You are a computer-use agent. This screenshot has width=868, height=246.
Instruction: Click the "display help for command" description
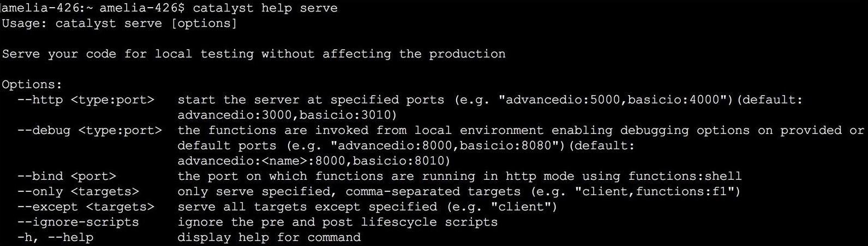[269, 238]
